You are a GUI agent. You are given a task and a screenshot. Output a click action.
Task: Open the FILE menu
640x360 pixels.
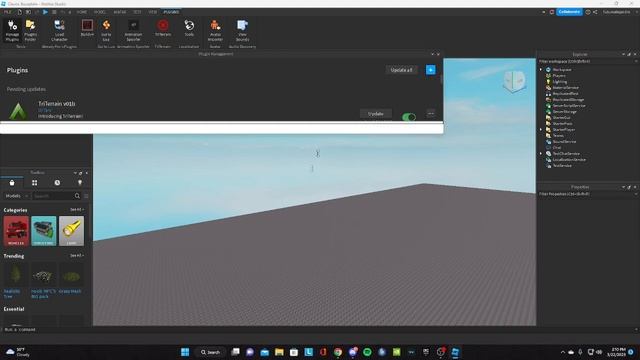(x=7, y=12)
